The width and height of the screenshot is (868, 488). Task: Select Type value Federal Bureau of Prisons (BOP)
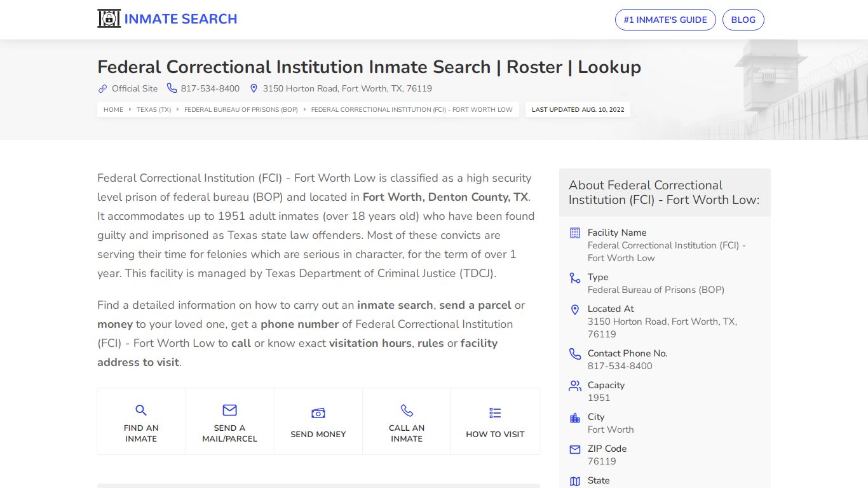pos(656,290)
